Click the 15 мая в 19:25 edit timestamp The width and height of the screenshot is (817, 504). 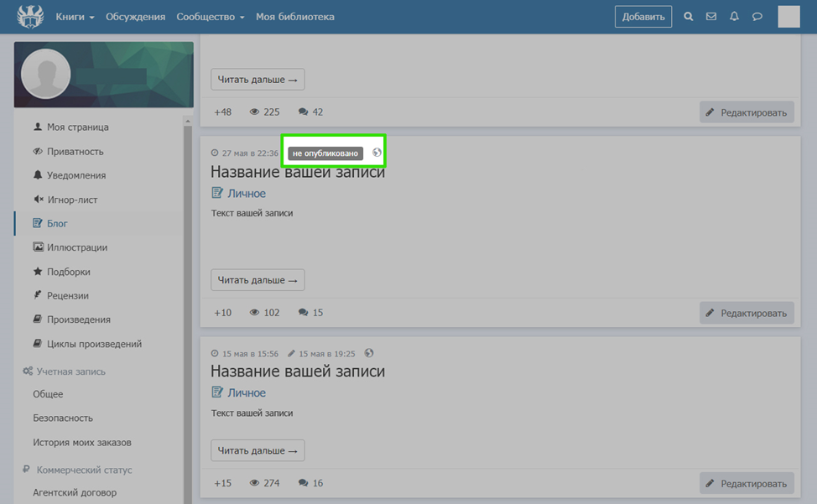pos(326,354)
